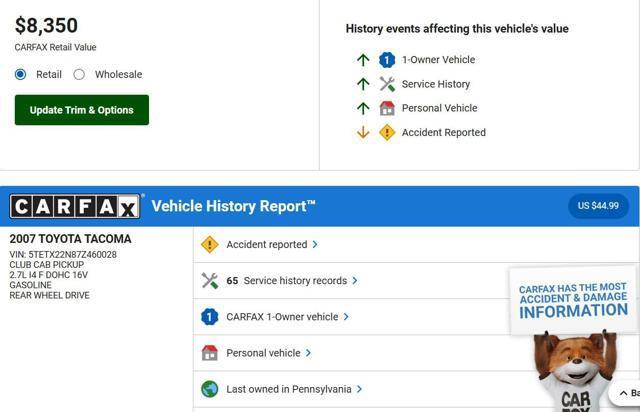Click the green up arrow beside Service History

click(x=363, y=84)
